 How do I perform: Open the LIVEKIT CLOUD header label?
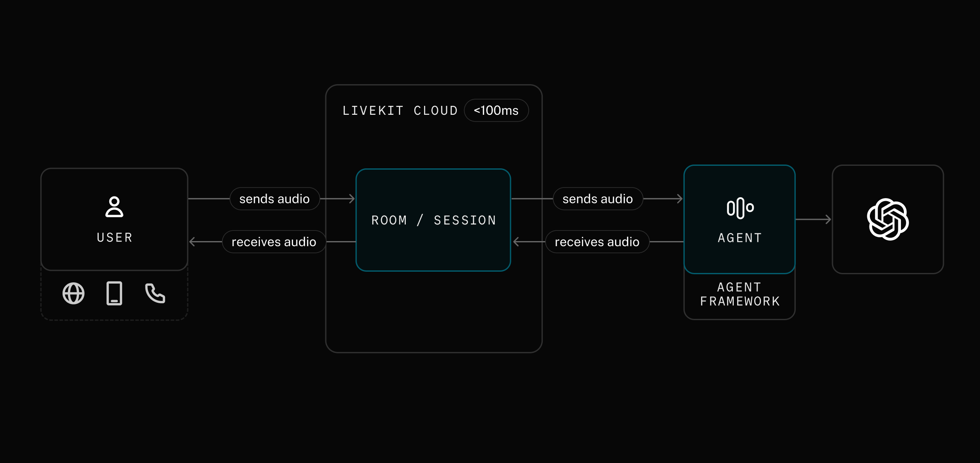pos(400,111)
